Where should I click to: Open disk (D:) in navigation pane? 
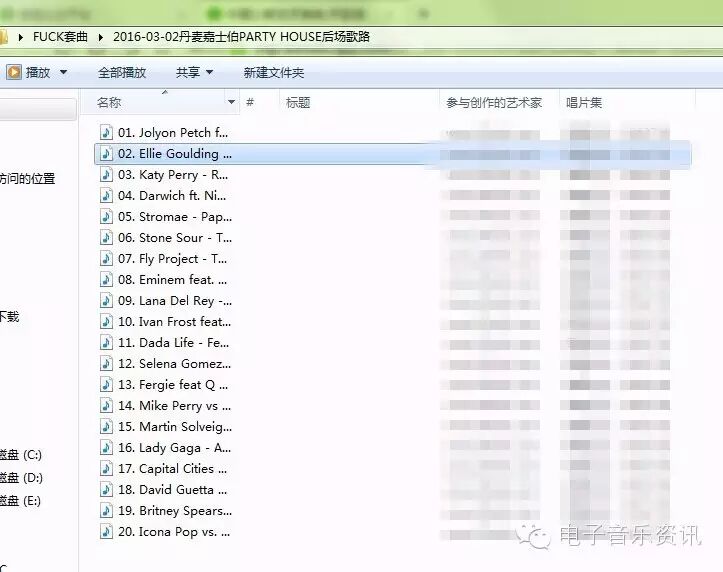tap(21, 478)
